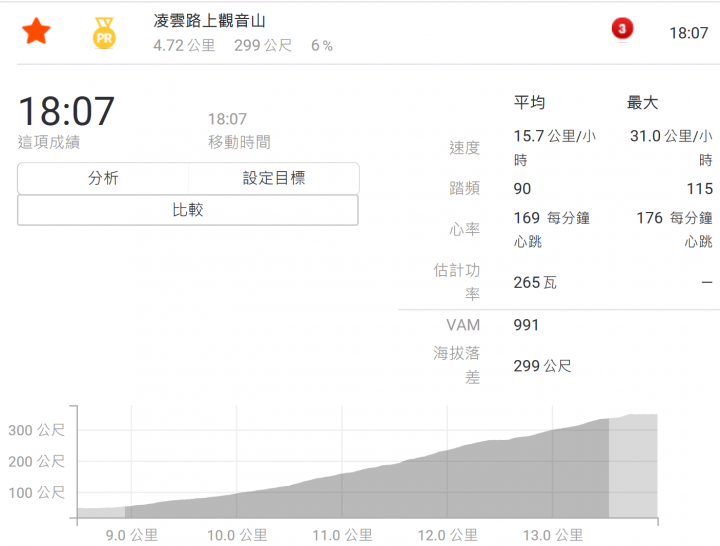The width and height of the screenshot is (720, 546).
Task: Click the 比較 button
Action: (188, 210)
